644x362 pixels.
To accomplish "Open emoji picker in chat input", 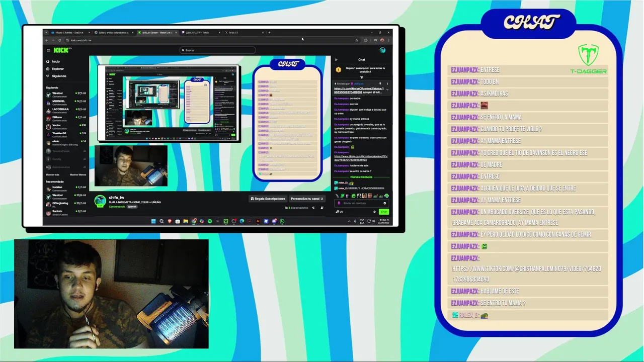I will tap(384, 203).
